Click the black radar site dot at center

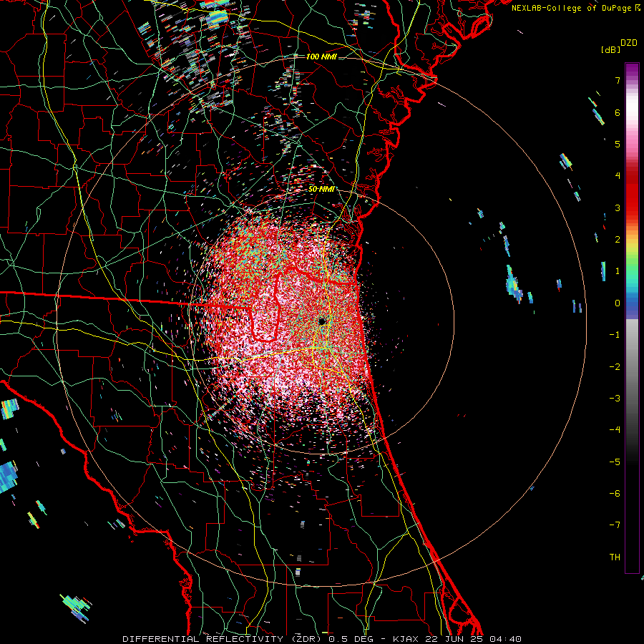click(323, 321)
